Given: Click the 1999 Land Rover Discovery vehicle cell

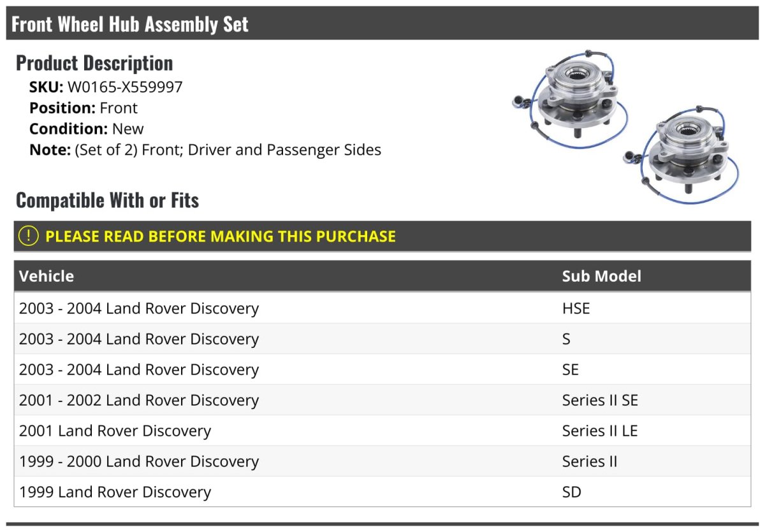Looking at the screenshot, I should [115, 492].
